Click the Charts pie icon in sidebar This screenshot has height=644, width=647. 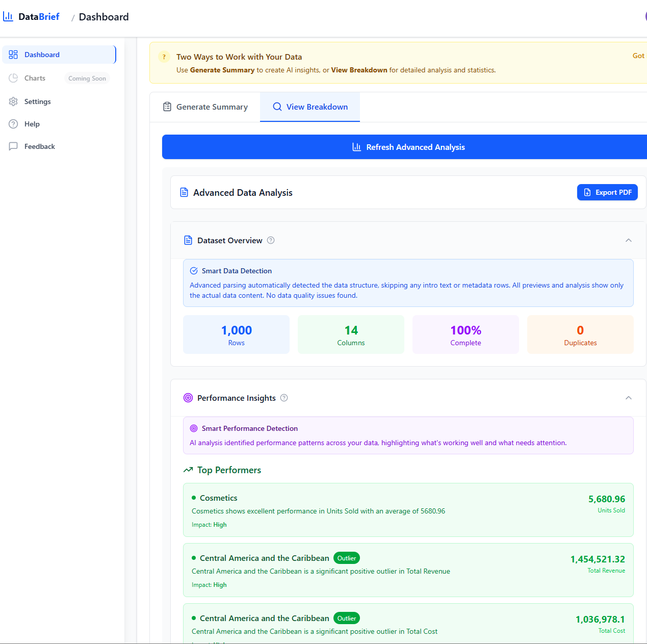(13, 78)
